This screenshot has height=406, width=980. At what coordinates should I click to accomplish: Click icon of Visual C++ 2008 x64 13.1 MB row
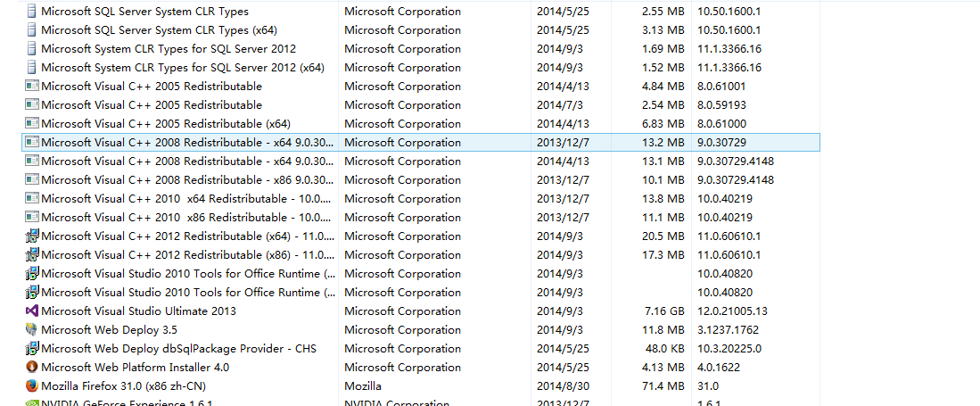click(32, 162)
